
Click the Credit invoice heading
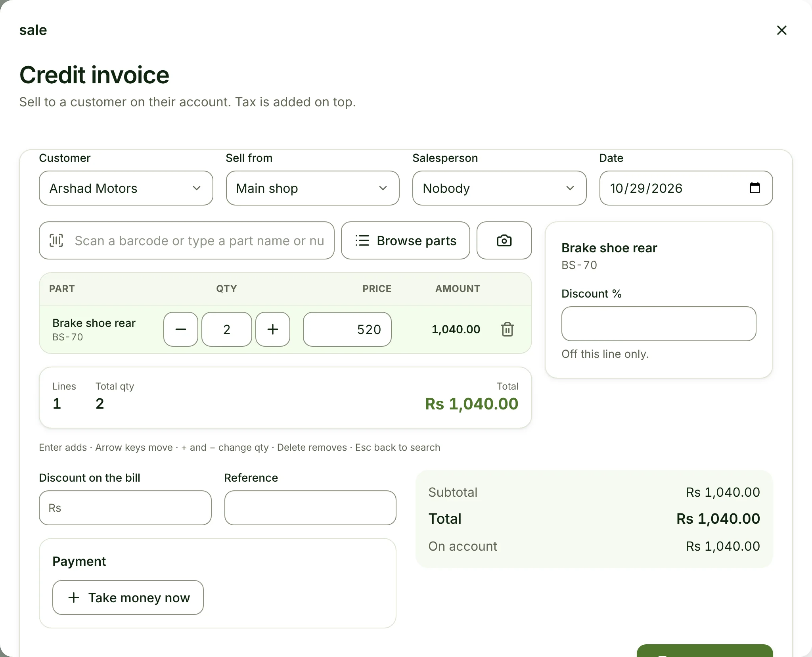[x=94, y=75]
